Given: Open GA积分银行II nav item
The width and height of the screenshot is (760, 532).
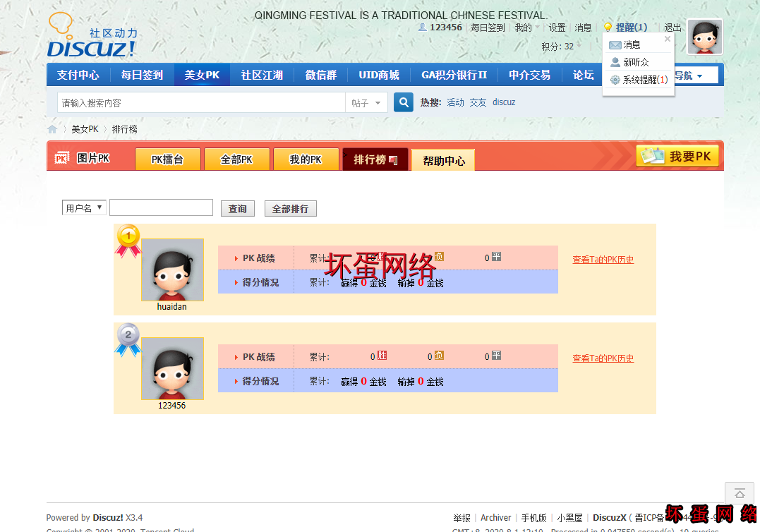Looking at the screenshot, I should pyautogui.click(x=454, y=75).
